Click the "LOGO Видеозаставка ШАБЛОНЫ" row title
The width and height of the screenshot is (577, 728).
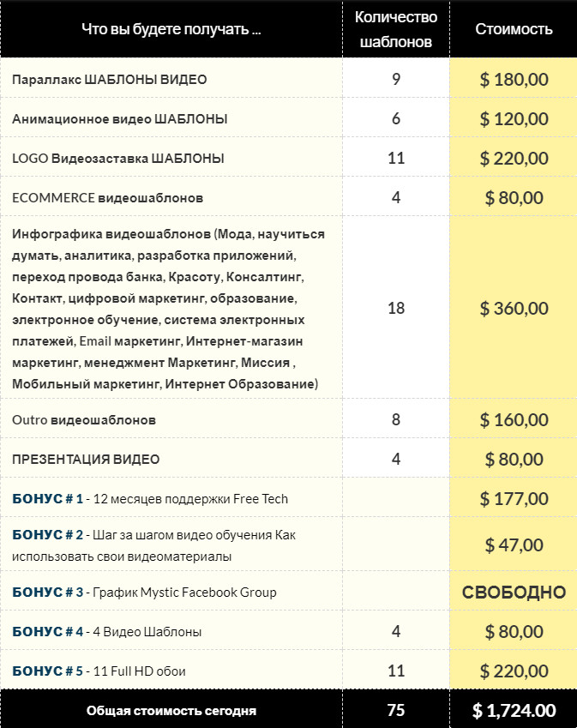click(x=118, y=159)
